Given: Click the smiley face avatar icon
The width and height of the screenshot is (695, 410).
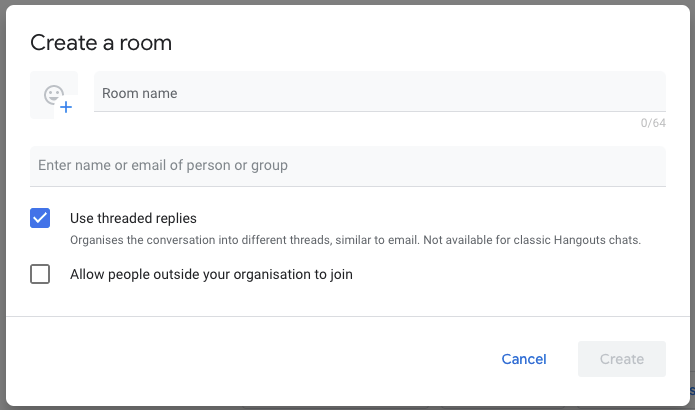Looking at the screenshot, I should [53, 93].
